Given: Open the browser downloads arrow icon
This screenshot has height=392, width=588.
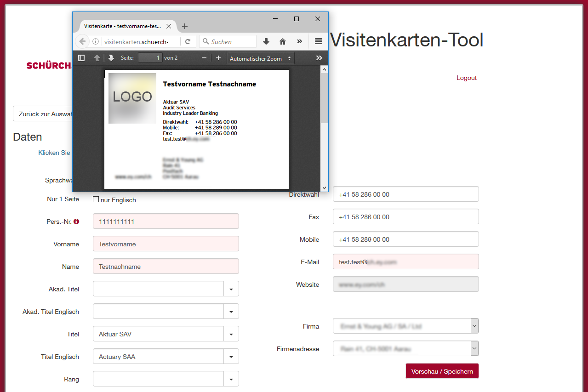Looking at the screenshot, I should click(x=266, y=41).
